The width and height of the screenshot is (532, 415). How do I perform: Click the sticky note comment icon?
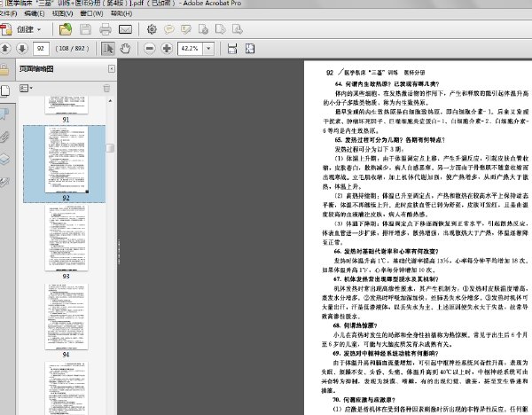169,29
